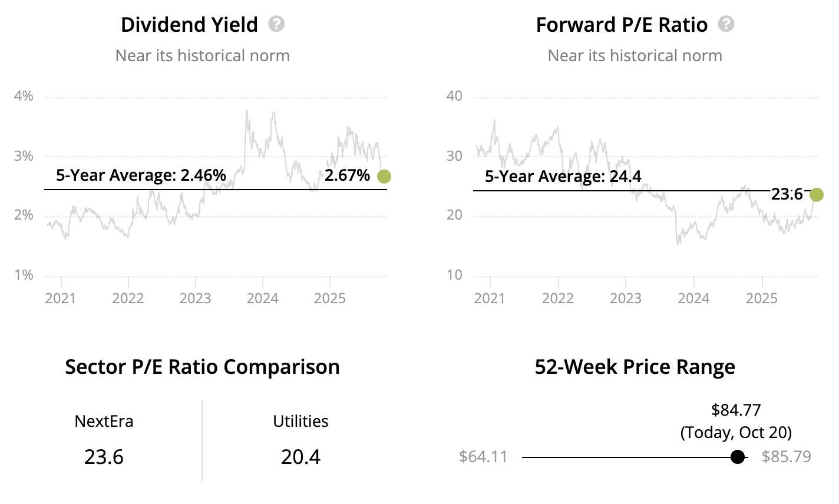
Task: Click the Utilities sector P/E value 20.4
Action: point(300,457)
